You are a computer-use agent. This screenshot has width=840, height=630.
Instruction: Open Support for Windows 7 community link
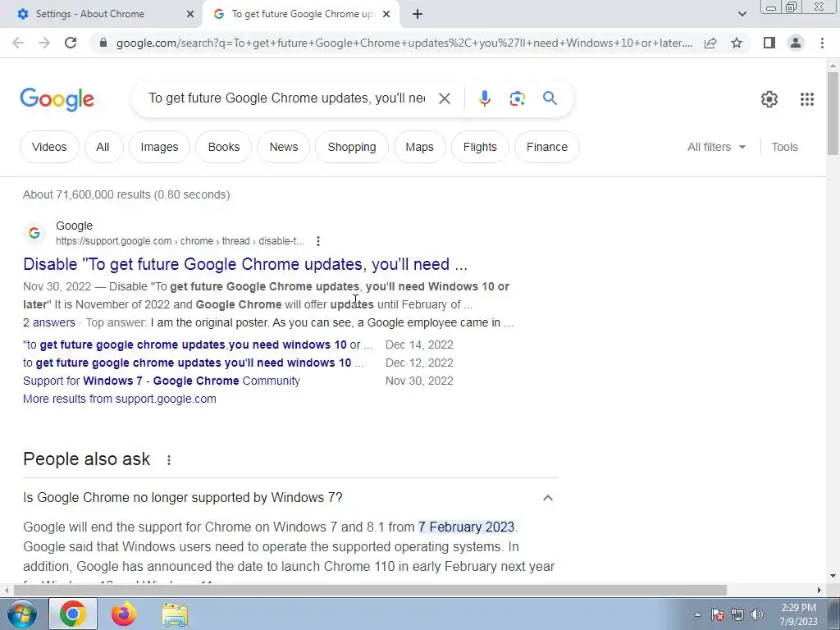pos(162,381)
